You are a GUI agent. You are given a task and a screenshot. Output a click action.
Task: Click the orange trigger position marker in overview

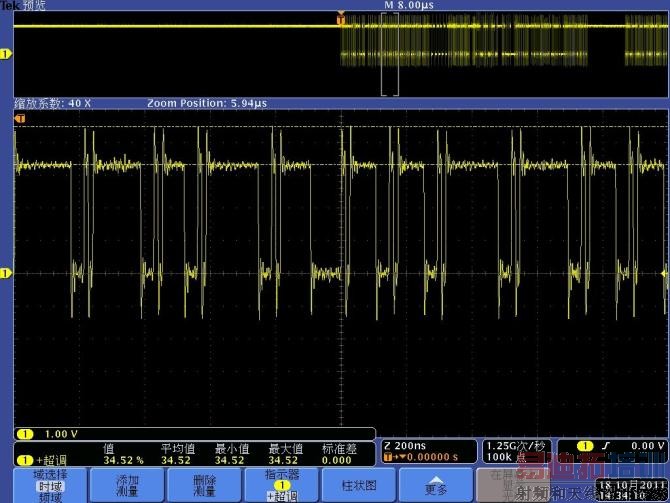341,19
